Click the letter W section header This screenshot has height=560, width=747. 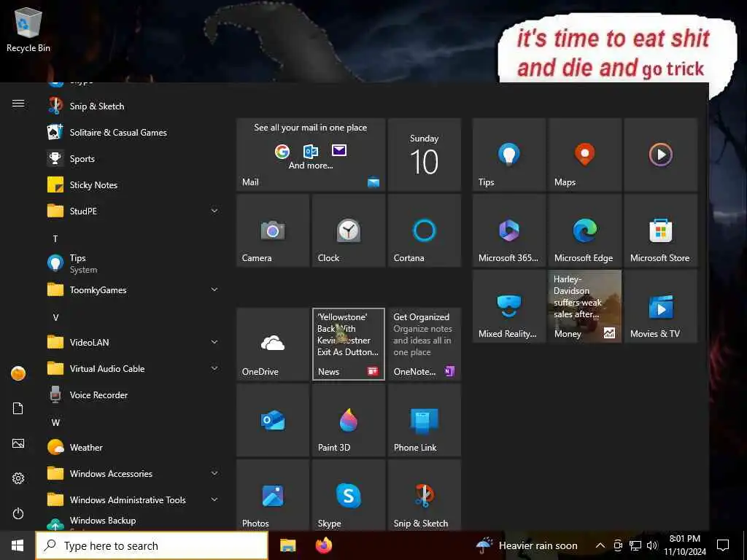pos(55,422)
